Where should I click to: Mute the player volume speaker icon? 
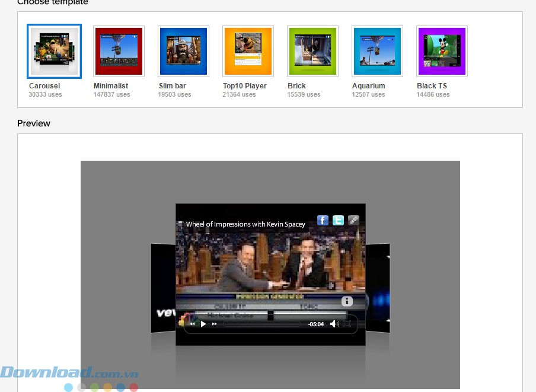[x=334, y=324]
